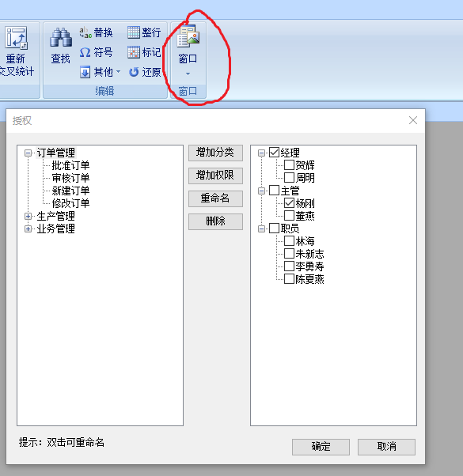Expand the 生产管理 tree node
The image size is (463, 476).
click(x=28, y=216)
